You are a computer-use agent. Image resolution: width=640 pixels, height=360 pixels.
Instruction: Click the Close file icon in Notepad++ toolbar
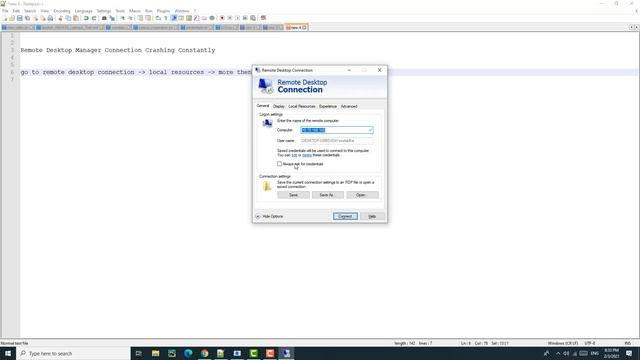(36, 18)
